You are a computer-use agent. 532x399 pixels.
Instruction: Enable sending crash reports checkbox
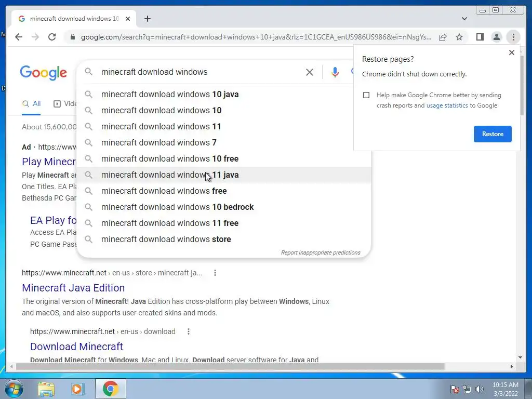[366, 95]
